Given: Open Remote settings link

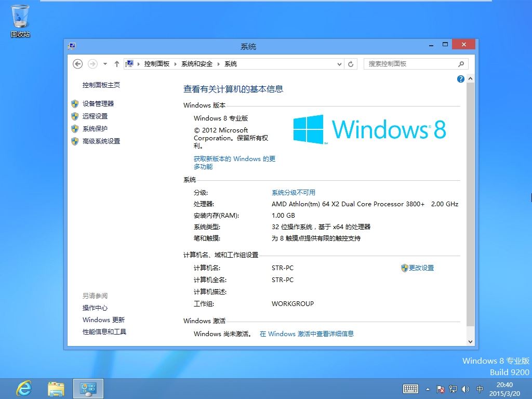Looking at the screenshot, I should tap(95, 116).
